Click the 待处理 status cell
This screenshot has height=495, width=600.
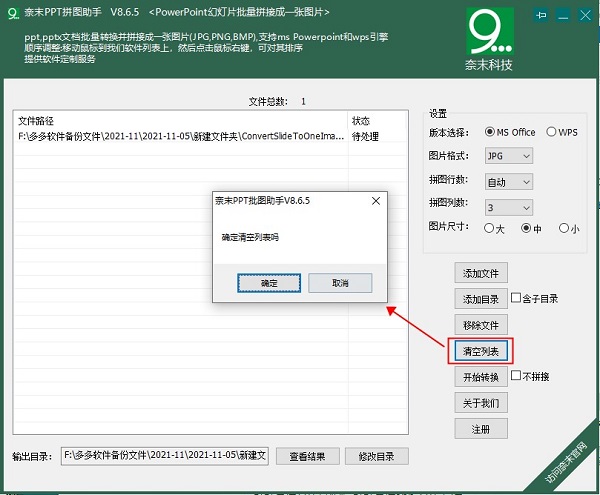coord(365,137)
